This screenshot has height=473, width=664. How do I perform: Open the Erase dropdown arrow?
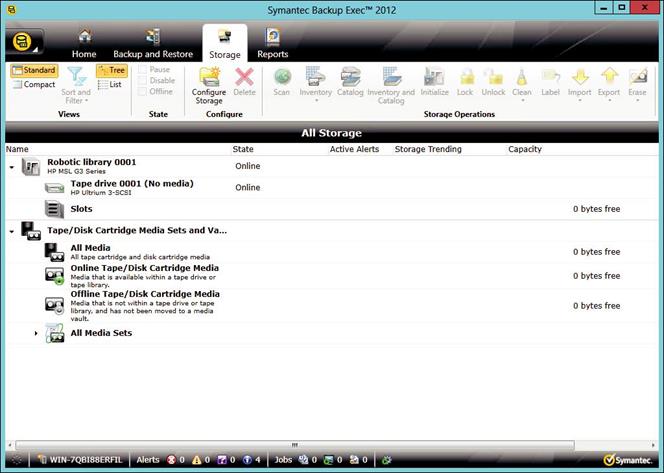[x=637, y=101]
